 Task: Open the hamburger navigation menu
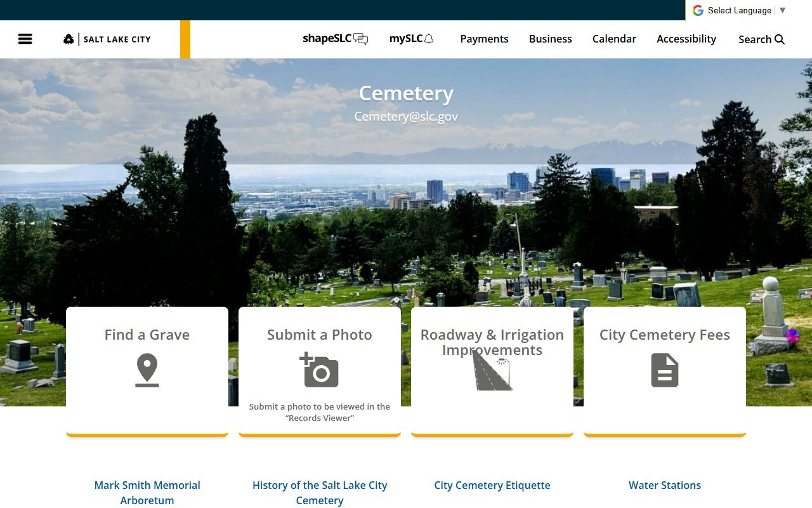(x=25, y=39)
